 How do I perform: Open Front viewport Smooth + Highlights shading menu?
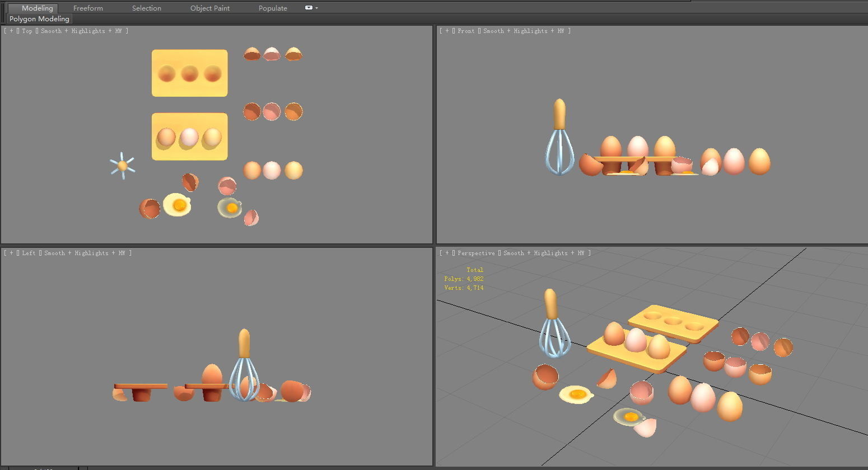(x=524, y=31)
